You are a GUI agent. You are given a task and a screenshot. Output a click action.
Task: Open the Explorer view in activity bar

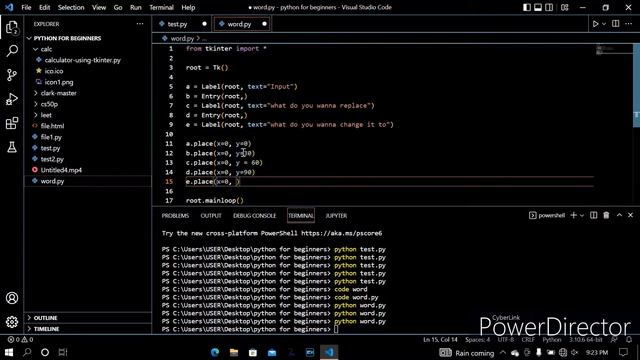point(12,28)
